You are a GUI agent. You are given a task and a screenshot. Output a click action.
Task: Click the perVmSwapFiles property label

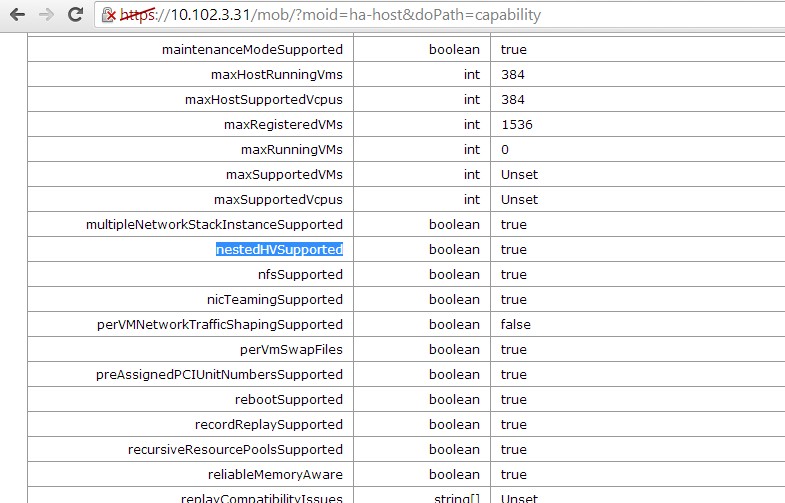tap(291, 350)
